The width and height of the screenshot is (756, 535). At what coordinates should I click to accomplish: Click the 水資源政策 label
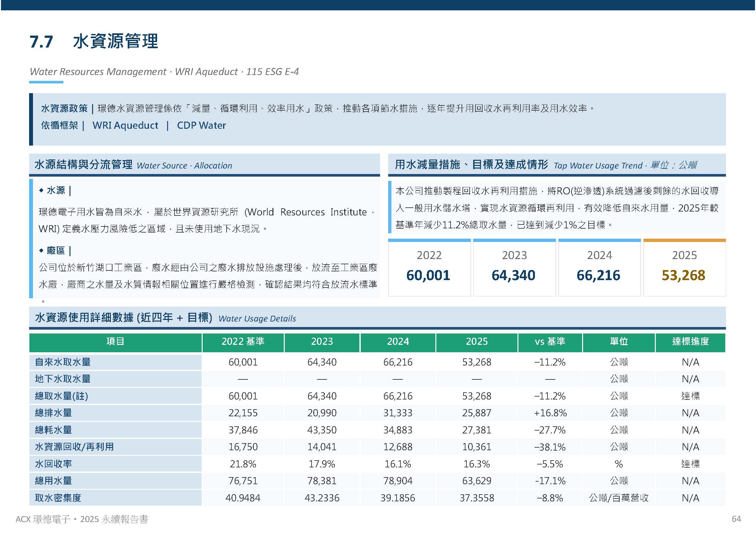click(65, 108)
